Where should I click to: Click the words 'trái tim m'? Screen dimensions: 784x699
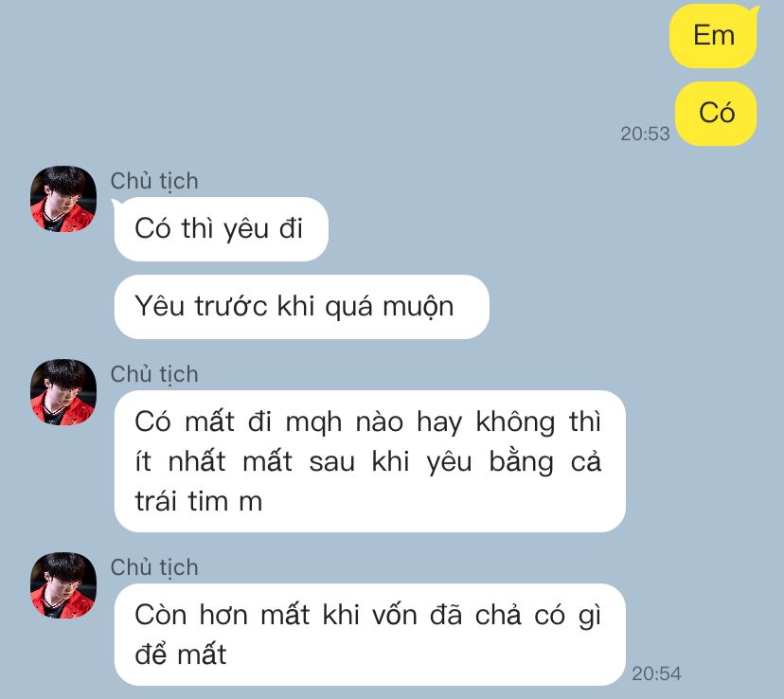[199, 501]
